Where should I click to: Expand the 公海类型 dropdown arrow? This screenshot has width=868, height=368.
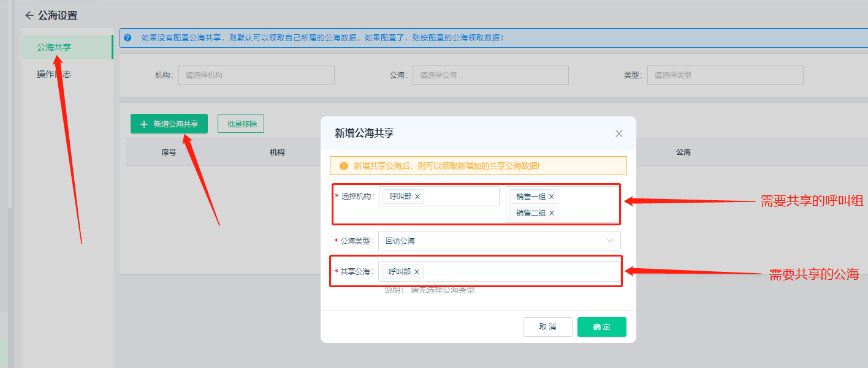pos(609,241)
